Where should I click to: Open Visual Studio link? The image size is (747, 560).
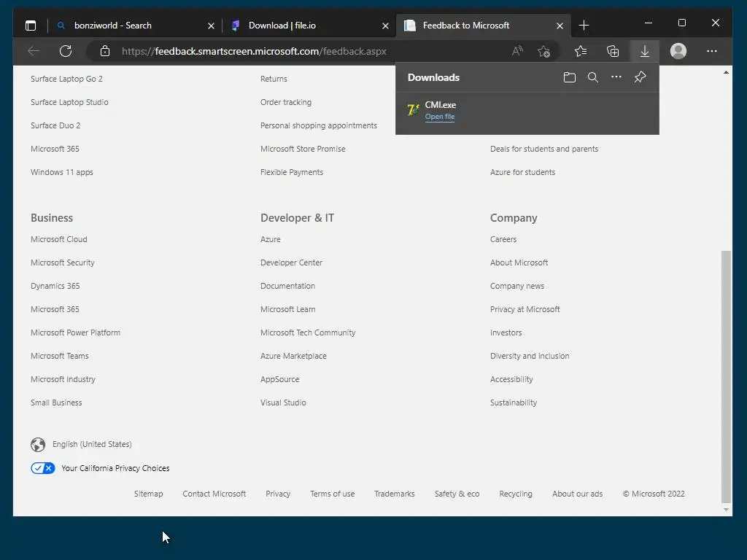pos(283,402)
